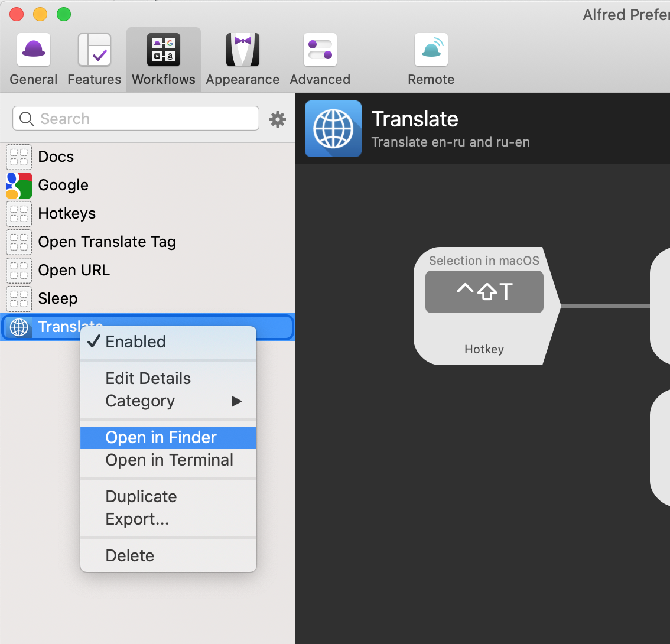Select the Sleep workflow

pos(148,298)
